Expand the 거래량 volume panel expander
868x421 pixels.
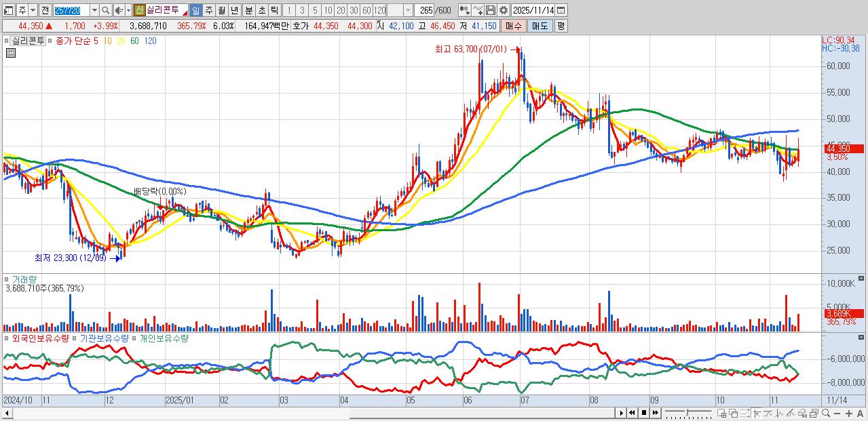(5, 279)
